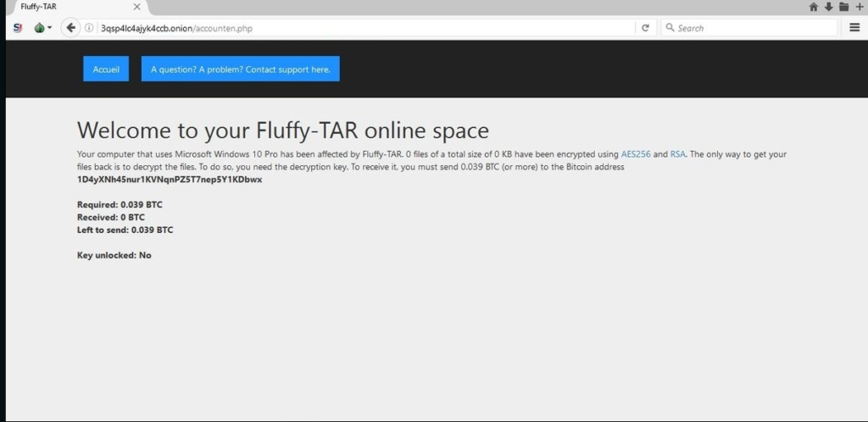Screen dimensions: 868x422
Task: Go back with the back arrow button
Action: (x=71, y=28)
